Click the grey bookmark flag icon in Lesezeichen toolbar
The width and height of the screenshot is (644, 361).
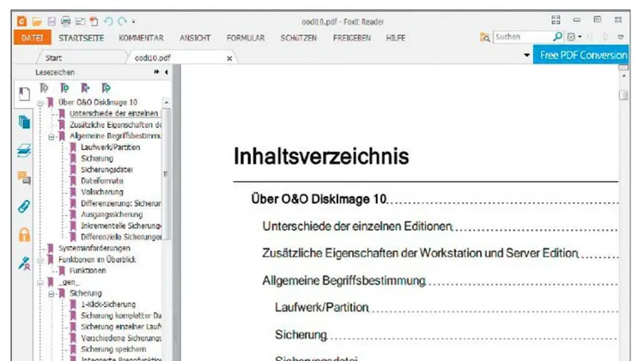(x=44, y=87)
